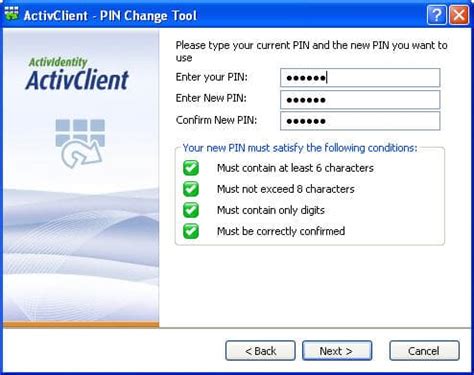Go back with the < Back button
Screen dimensions: 474x375
(x=260, y=350)
